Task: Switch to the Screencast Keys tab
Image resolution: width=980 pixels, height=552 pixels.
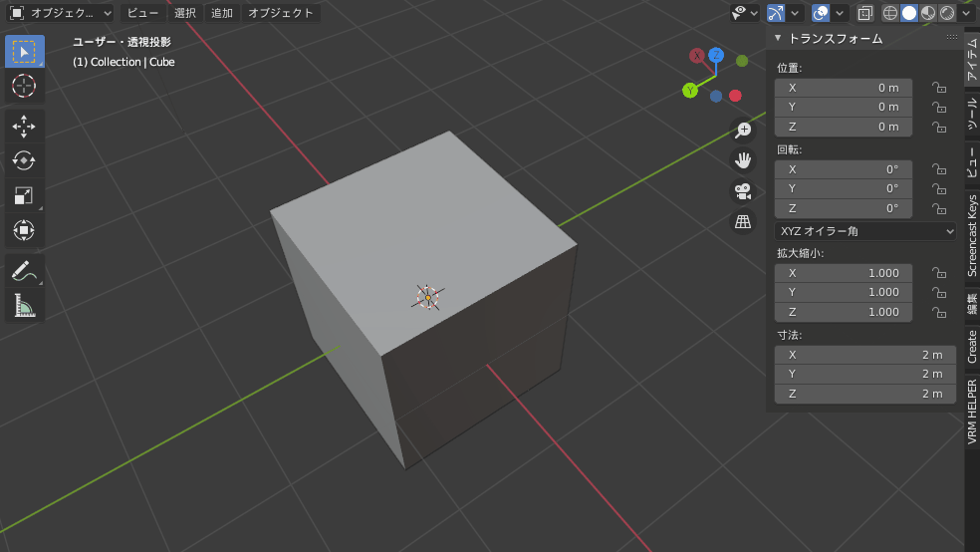Action: pyautogui.click(x=972, y=236)
